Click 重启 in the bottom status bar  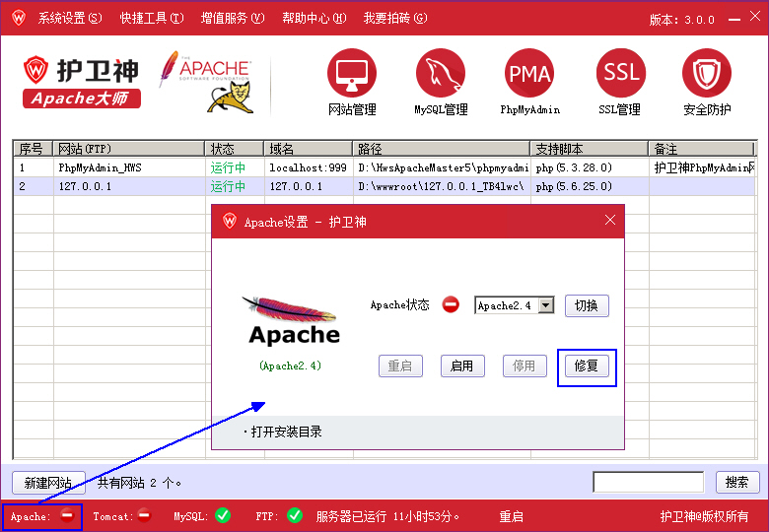point(511,516)
